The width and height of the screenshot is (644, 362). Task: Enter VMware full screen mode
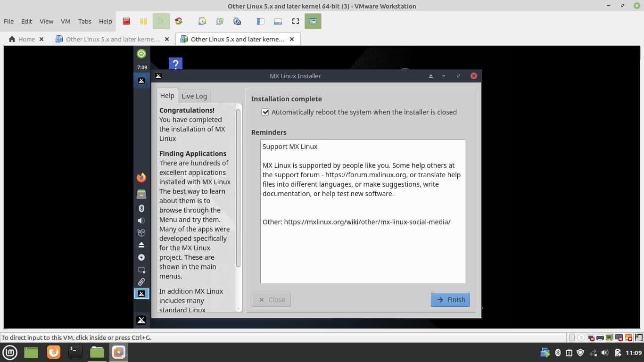296,21
